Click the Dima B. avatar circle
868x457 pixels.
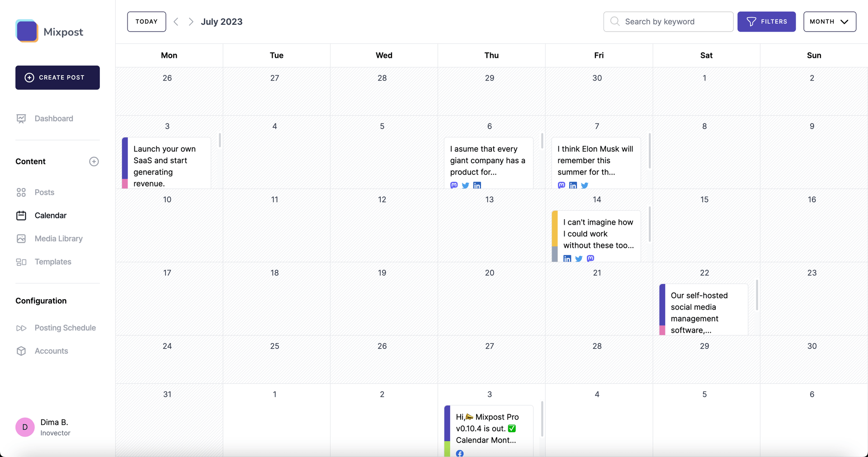point(25,427)
